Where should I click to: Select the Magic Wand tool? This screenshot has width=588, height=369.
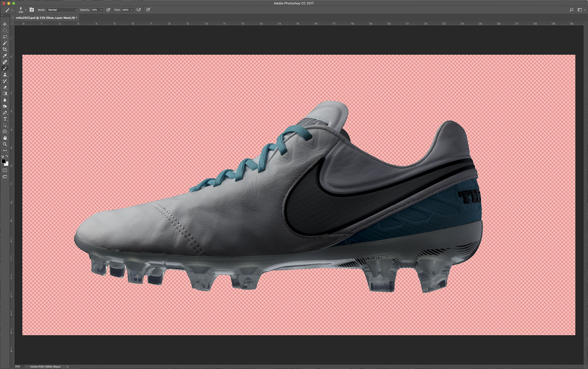(5, 43)
